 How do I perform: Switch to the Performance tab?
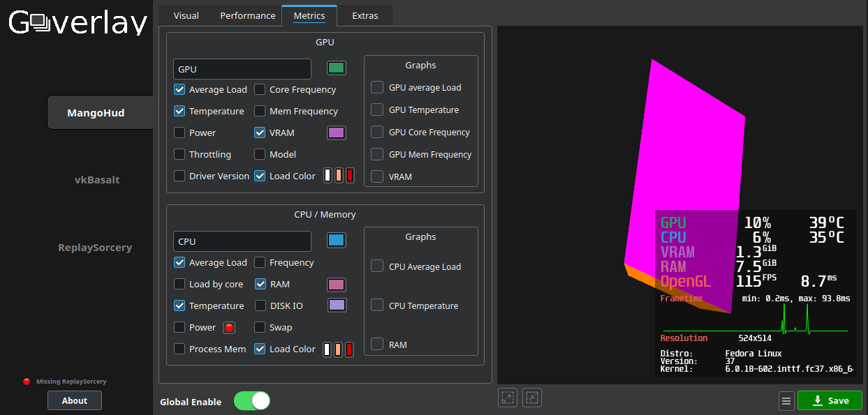248,15
